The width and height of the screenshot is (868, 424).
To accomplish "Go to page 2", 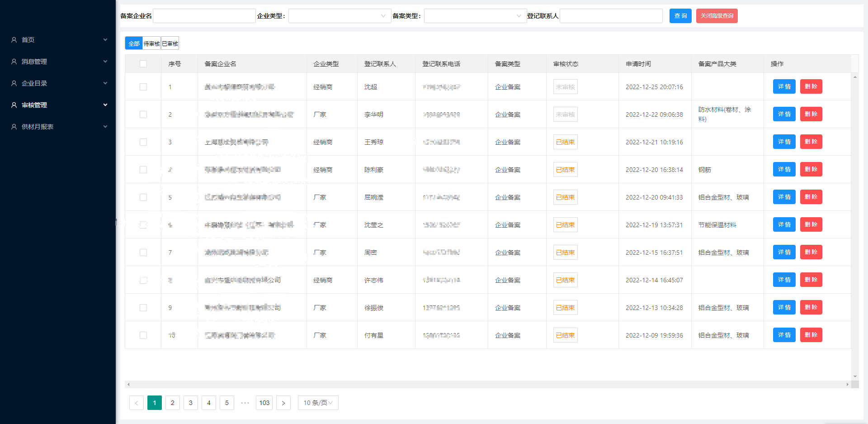I will (173, 403).
